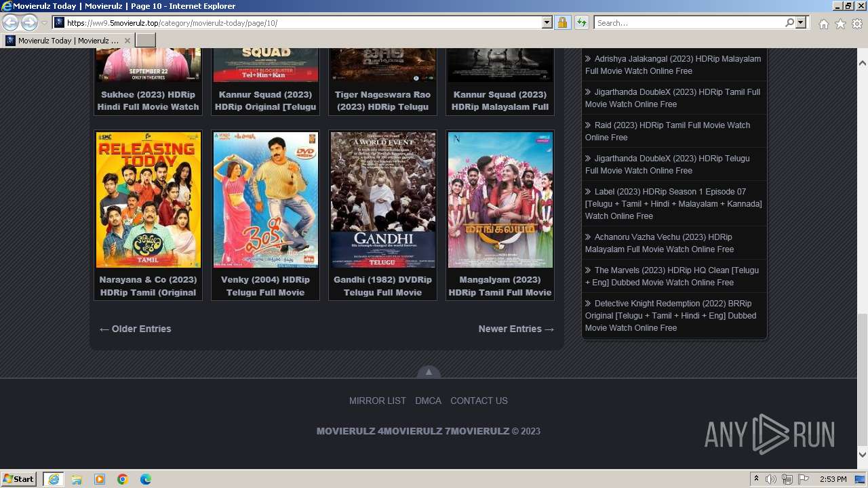Open the Tools gear menu
868x488 pixels.
point(857,24)
